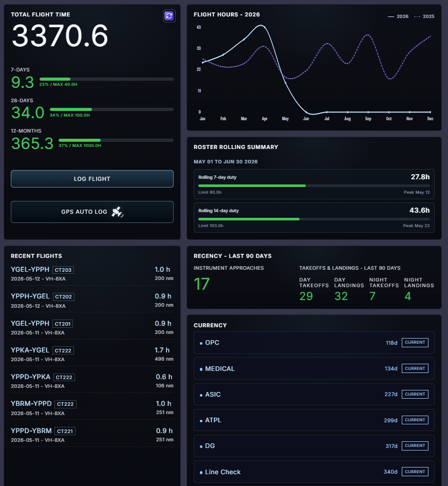Toggle the 2026 series in chart legend
This screenshot has height=486, width=448.
pos(398,16)
